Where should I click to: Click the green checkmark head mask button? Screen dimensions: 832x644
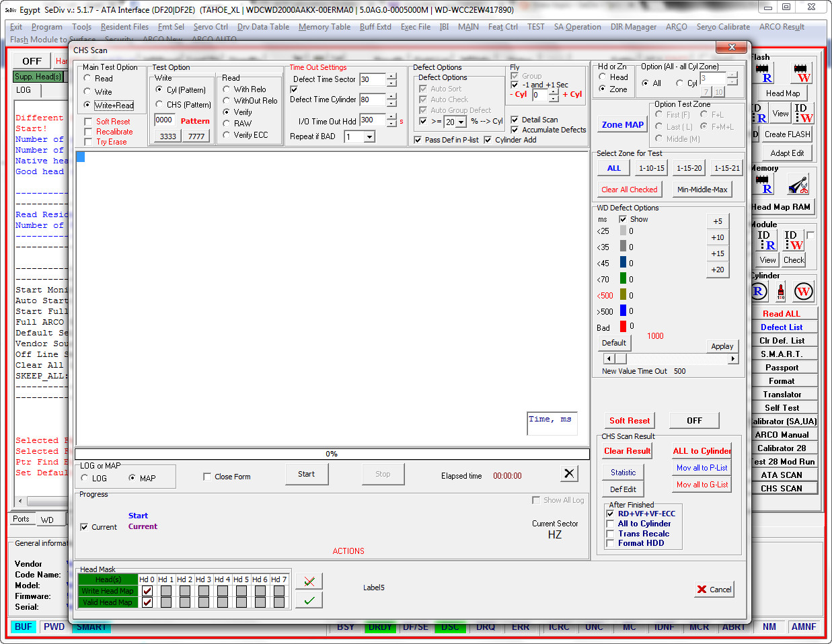(x=309, y=600)
